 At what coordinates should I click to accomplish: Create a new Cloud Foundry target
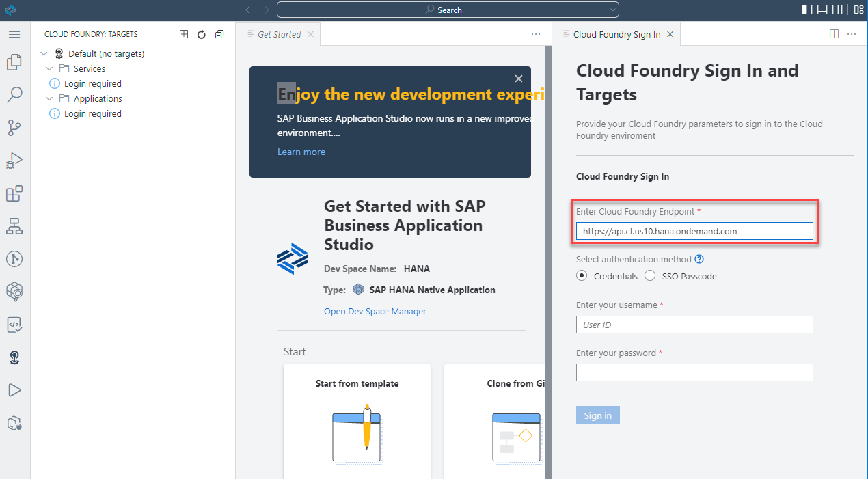point(183,33)
